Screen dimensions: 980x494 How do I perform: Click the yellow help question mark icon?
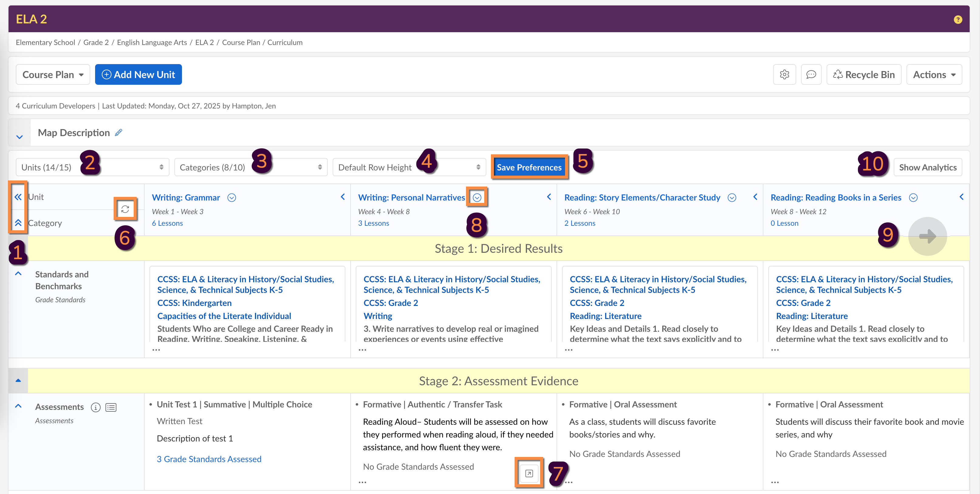958,19
